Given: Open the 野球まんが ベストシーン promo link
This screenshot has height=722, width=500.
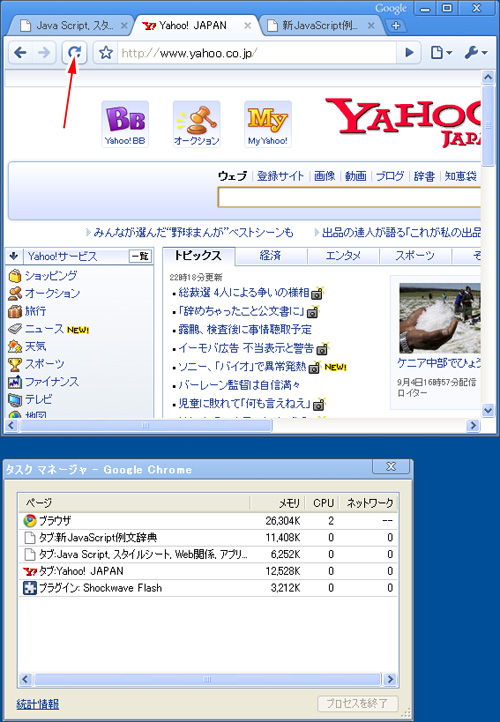Looking at the screenshot, I should [x=193, y=233].
